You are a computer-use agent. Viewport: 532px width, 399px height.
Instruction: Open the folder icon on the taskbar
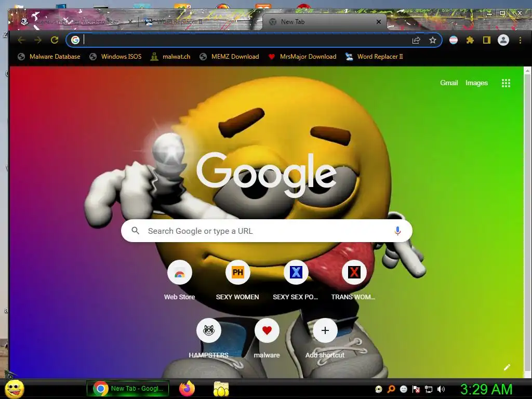click(221, 389)
